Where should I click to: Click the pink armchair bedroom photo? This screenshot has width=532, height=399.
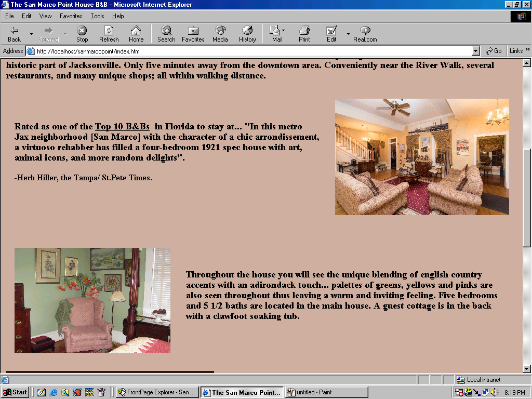92,300
